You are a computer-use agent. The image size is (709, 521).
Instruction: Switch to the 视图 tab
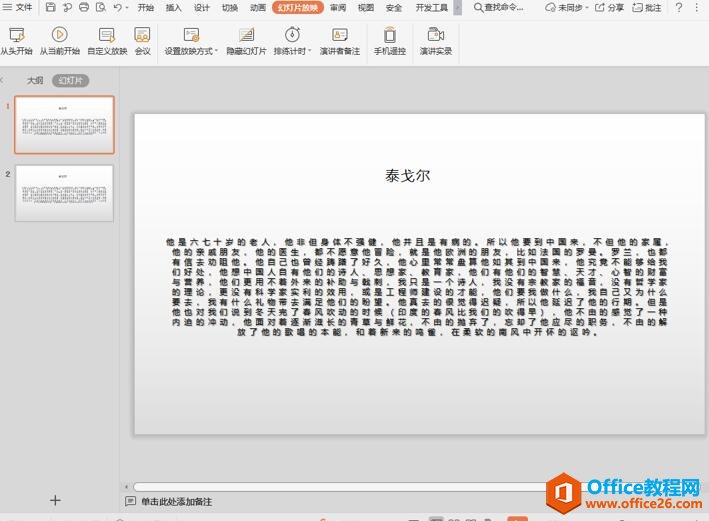click(366, 8)
